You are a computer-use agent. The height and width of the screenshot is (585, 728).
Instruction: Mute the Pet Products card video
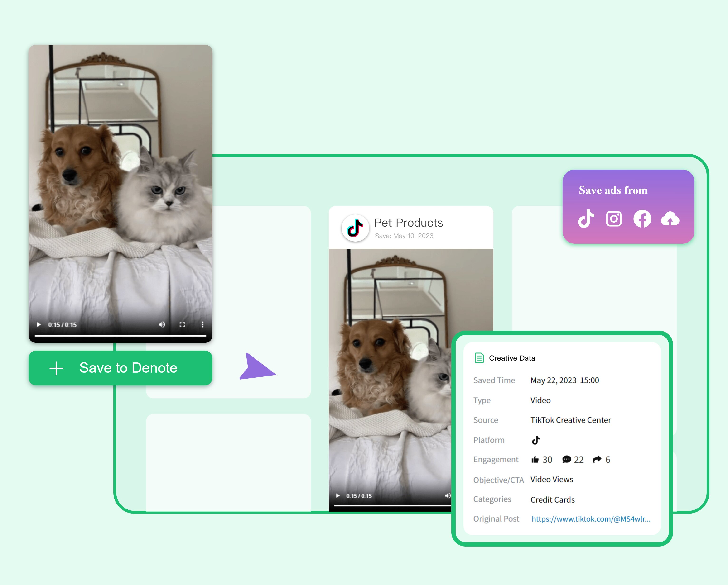click(x=447, y=496)
